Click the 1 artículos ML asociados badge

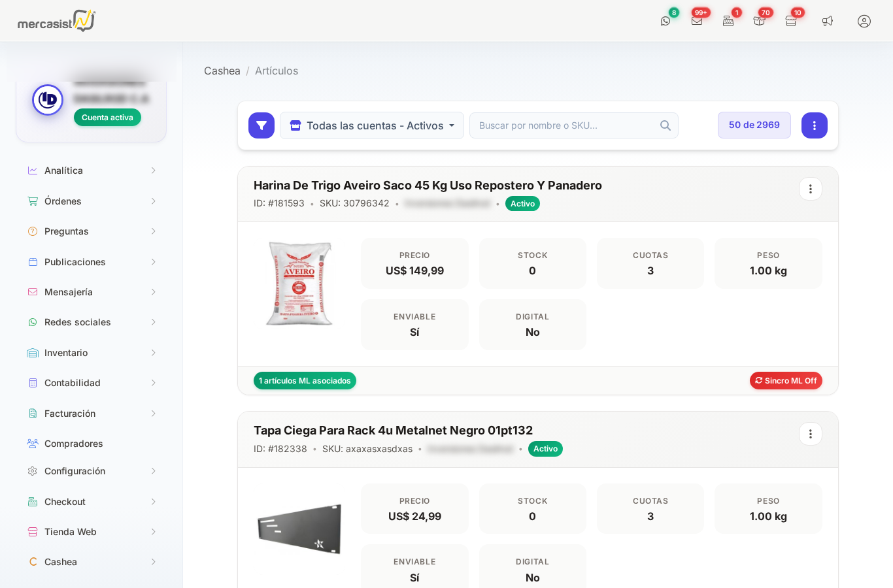click(x=305, y=381)
